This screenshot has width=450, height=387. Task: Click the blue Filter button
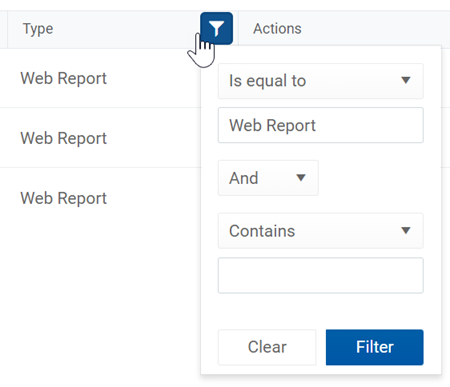[375, 347]
